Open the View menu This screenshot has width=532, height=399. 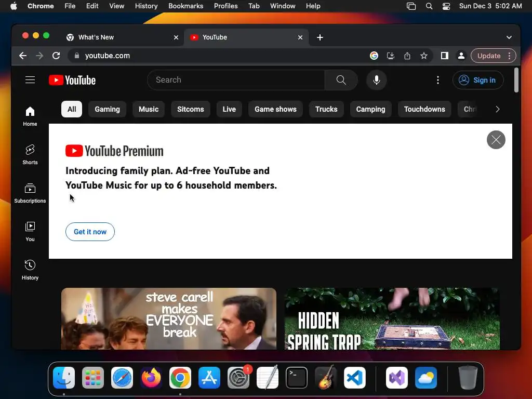click(116, 6)
